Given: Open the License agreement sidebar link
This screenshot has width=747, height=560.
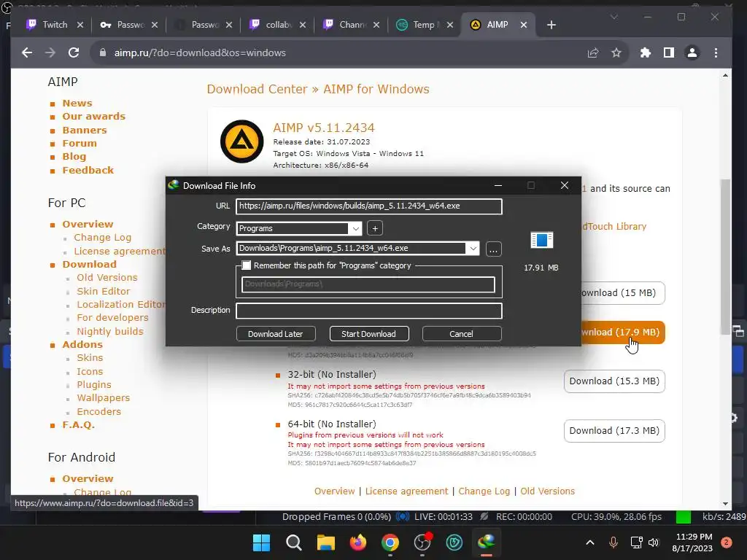Looking at the screenshot, I should (x=119, y=252).
